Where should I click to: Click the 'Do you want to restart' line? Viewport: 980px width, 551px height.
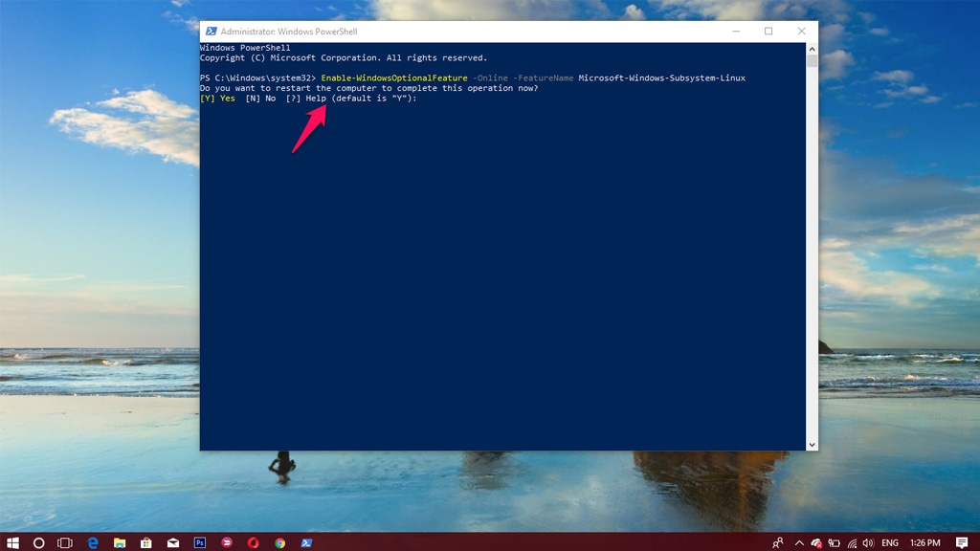368,88
